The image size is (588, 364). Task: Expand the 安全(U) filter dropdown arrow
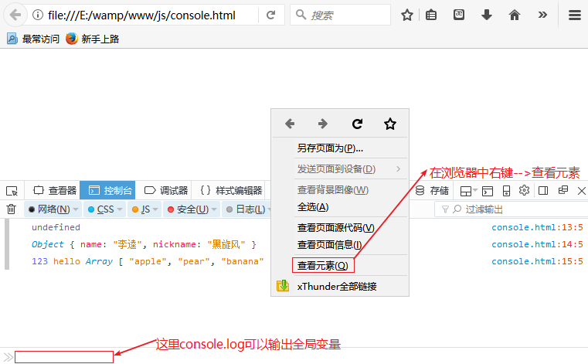pyautogui.click(x=214, y=209)
